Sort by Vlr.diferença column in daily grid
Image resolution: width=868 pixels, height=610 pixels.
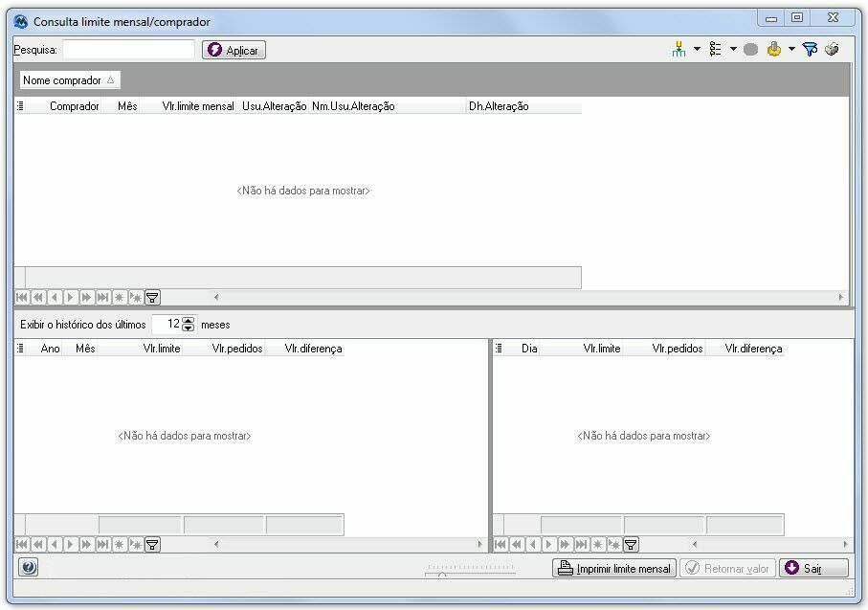[x=746, y=349]
